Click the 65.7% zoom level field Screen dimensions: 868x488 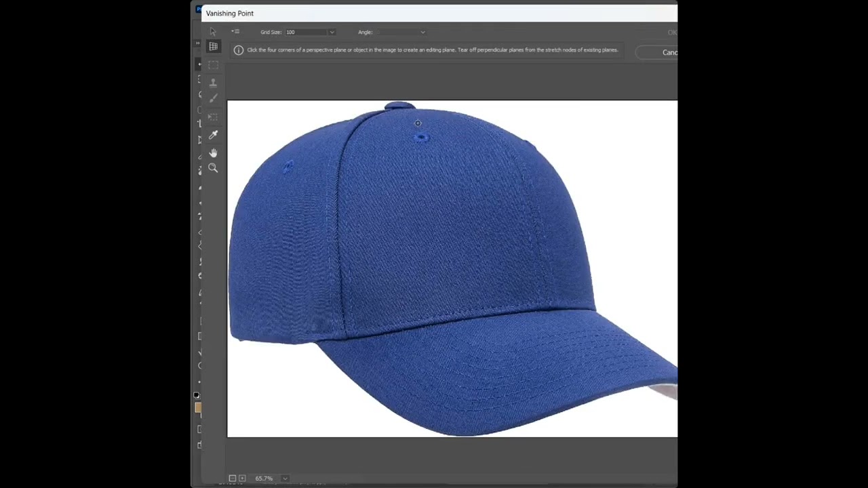264,479
